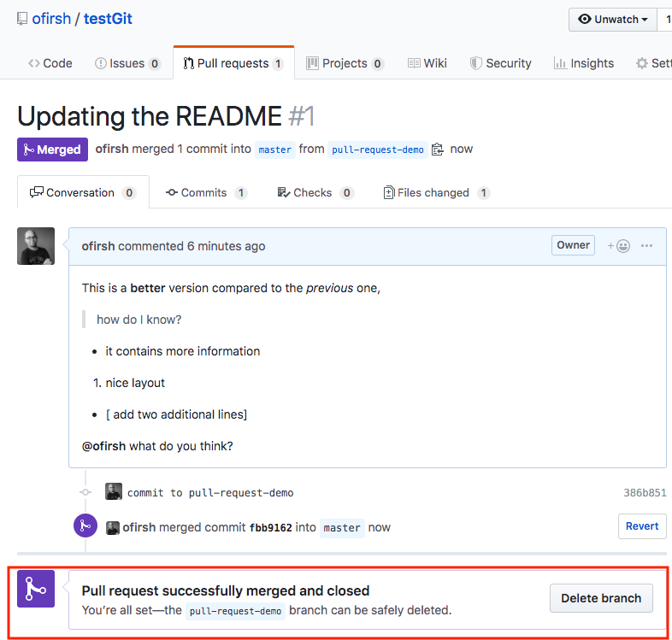Click the Delete branch button
Screen dimensions: 672x640
click(600, 598)
